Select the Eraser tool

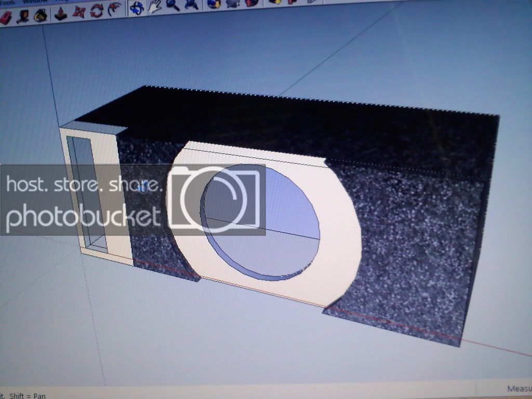(x=6, y=18)
